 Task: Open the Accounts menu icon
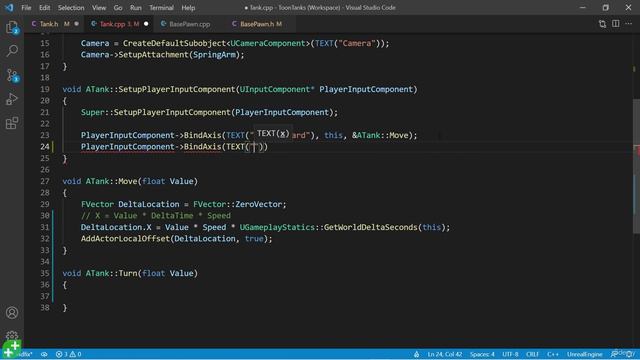point(12,313)
